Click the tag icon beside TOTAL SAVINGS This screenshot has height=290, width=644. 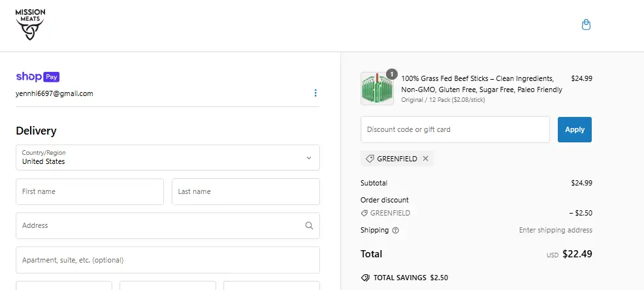point(365,278)
